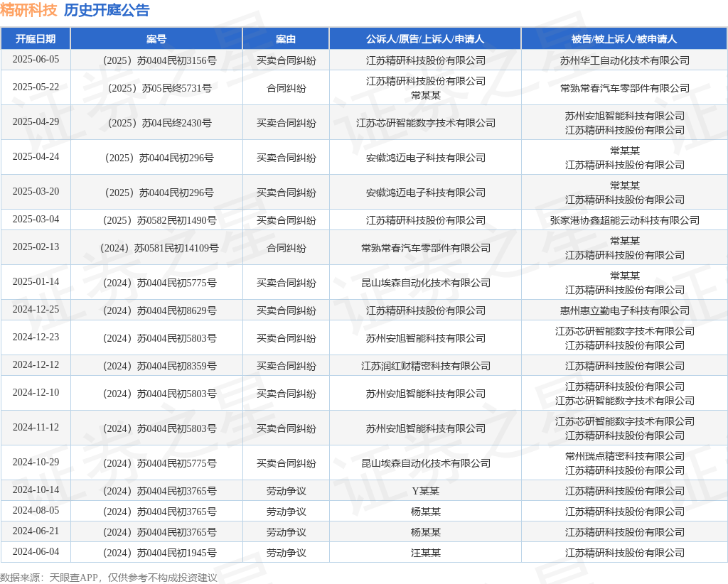Image resolution: width=728 pixels, height=584 pixels.
Task: Click the 开庭日期 column header
Action: click(x=36, y=39)
